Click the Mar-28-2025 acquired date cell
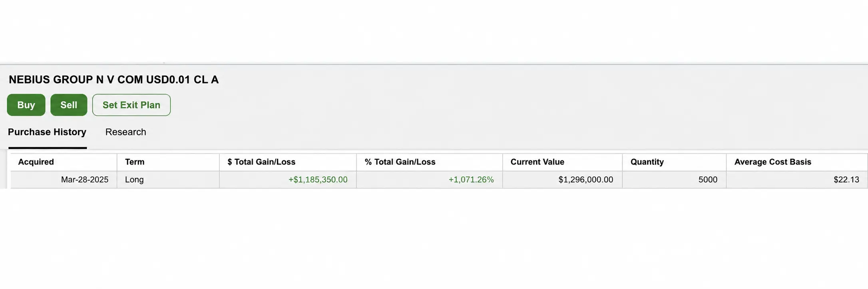Viewport: 868px width, 289px height. [x=85, y=180]
